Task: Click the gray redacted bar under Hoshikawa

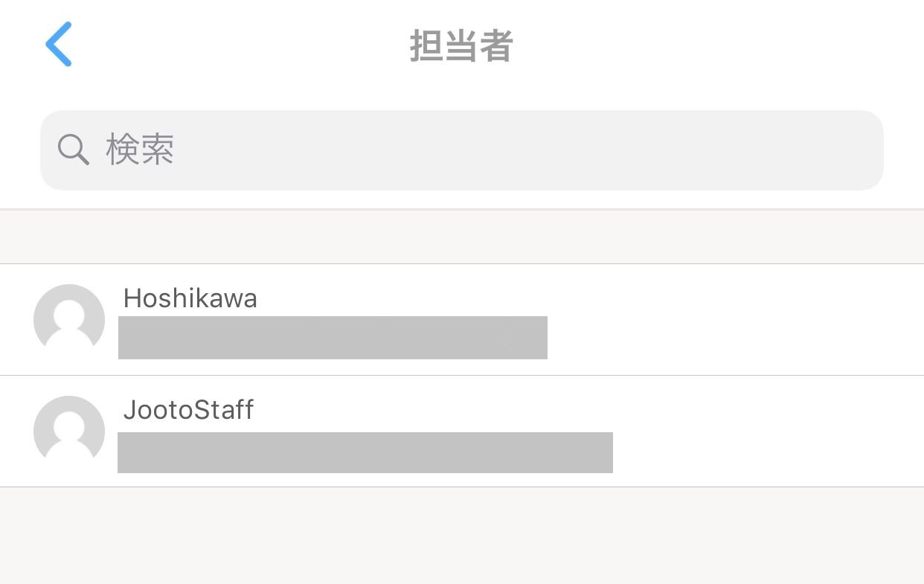Action: (x=333, y=338)
